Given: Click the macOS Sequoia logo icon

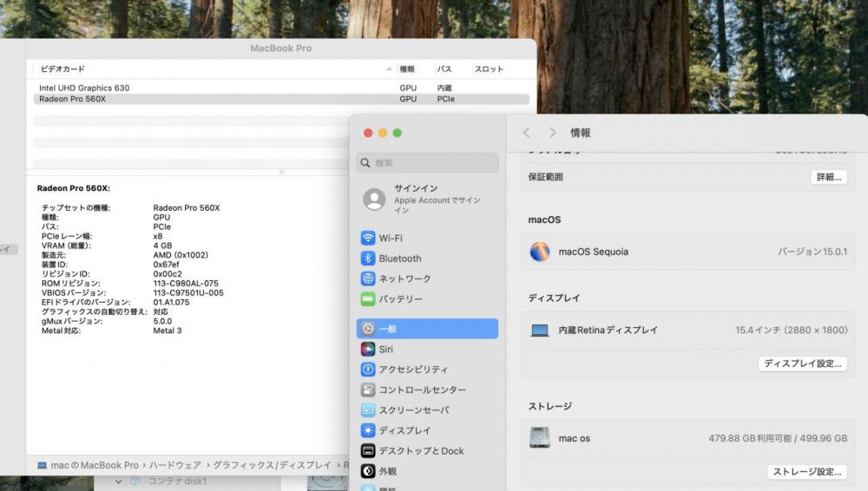Looking at the screenshot, I should [539, 252].
